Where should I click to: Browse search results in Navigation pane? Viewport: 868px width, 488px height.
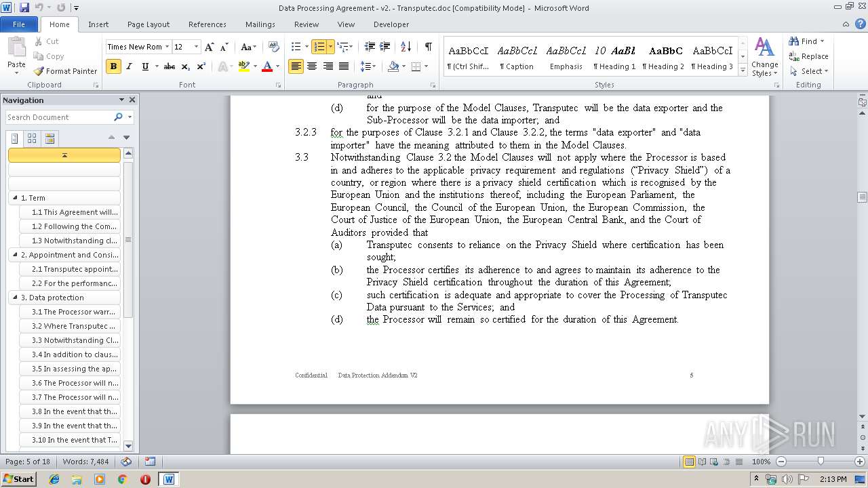(50, 138)
